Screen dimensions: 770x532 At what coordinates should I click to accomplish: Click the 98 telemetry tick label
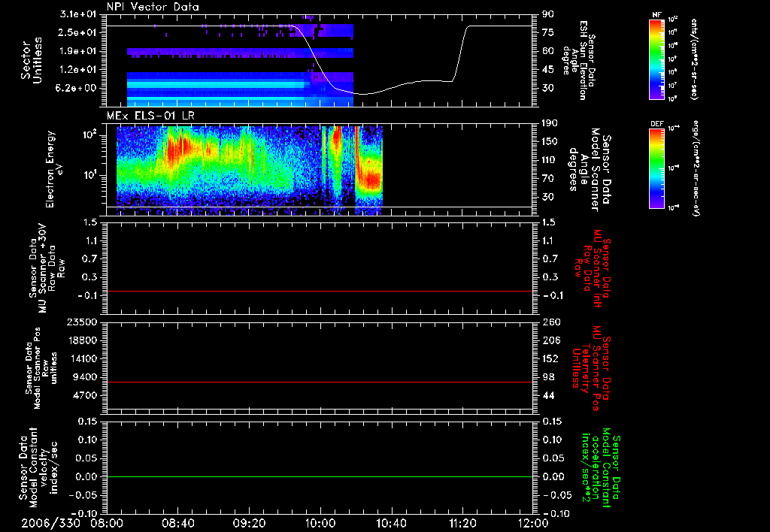(x=548, y=377)
